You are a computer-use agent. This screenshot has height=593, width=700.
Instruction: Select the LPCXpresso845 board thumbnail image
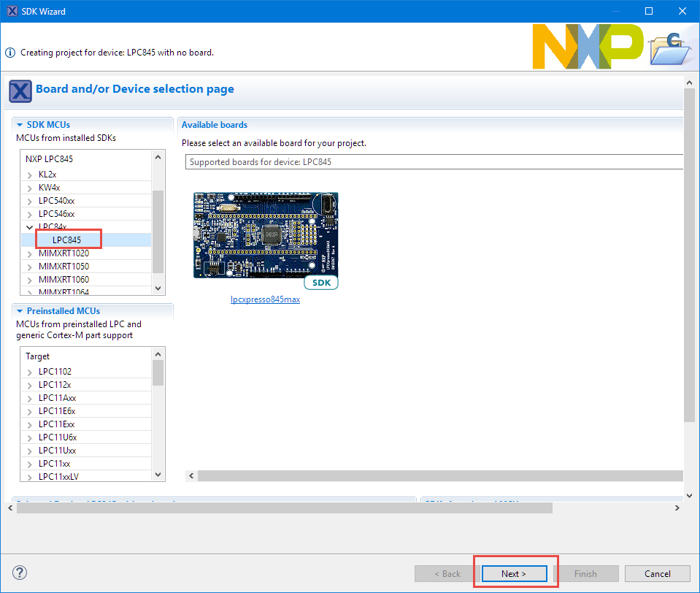[266, 234]
